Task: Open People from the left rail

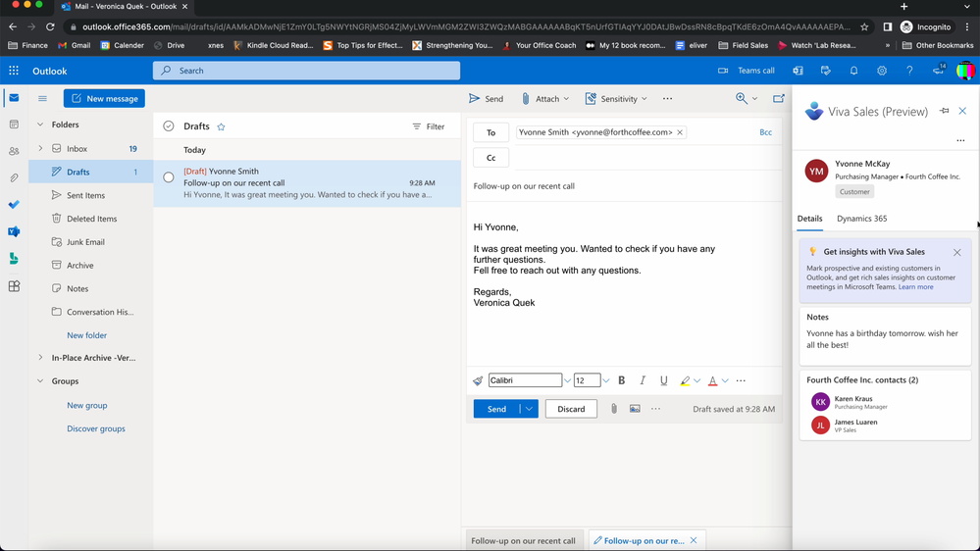Action: coord(14,151)
